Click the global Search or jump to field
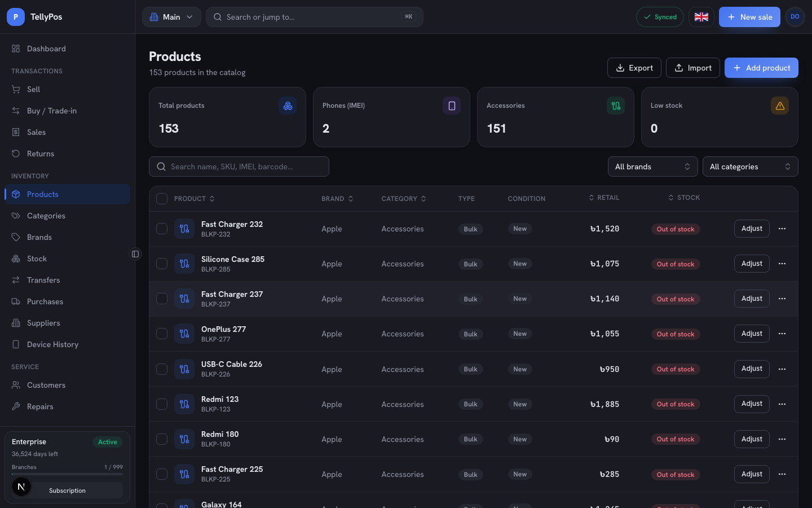 point(315,17)
